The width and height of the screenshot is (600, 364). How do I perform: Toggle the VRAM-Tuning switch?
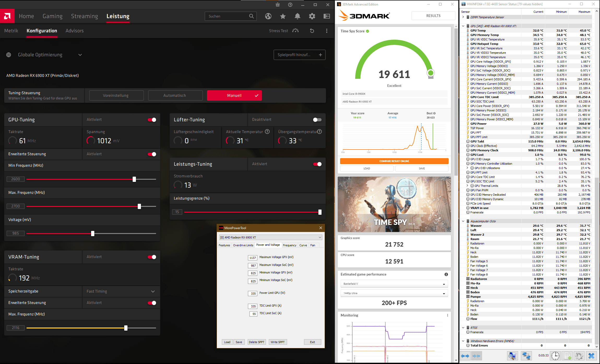pos(152,257)
